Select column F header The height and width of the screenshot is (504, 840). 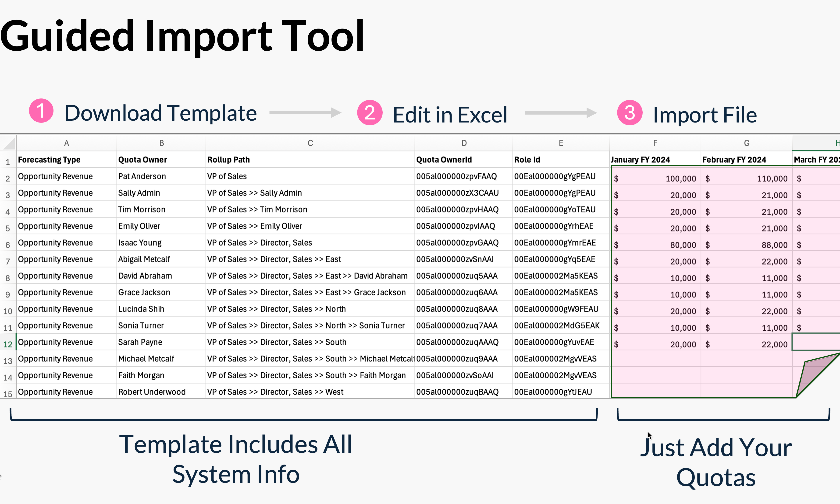pos(655,143)
